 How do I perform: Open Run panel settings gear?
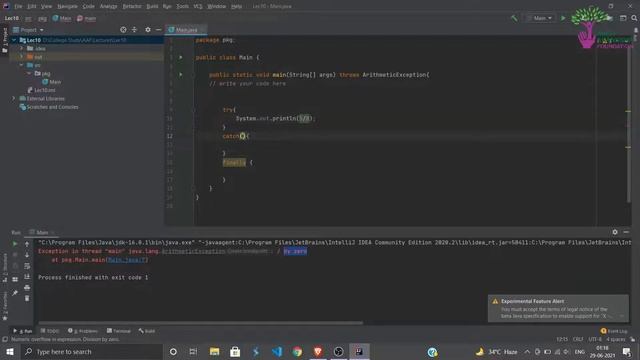pyautogui.click(x=615, y=232)
